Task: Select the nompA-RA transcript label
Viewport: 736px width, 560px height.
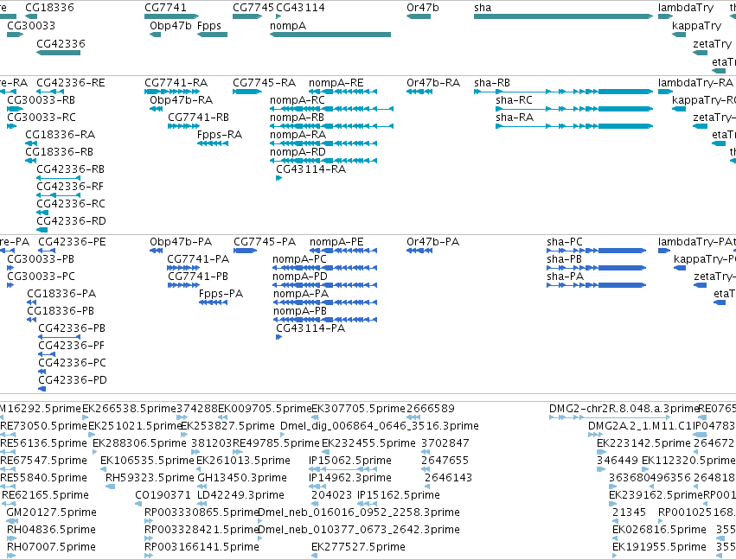Action: coord(298,135)
